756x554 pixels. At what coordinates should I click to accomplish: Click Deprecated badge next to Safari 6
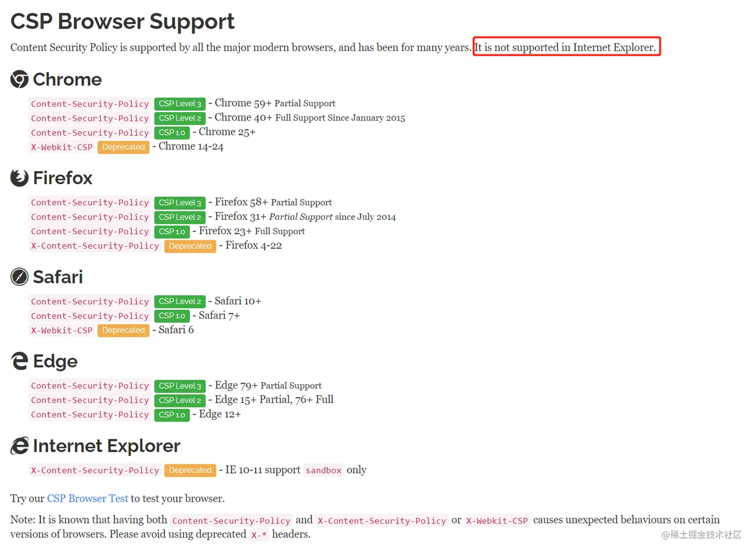click(x=123, y=330)
